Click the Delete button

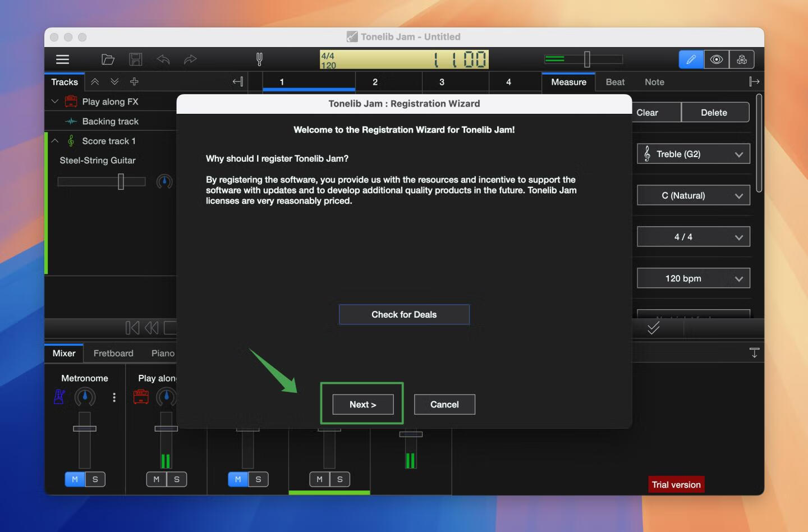[x=714, y=112]
